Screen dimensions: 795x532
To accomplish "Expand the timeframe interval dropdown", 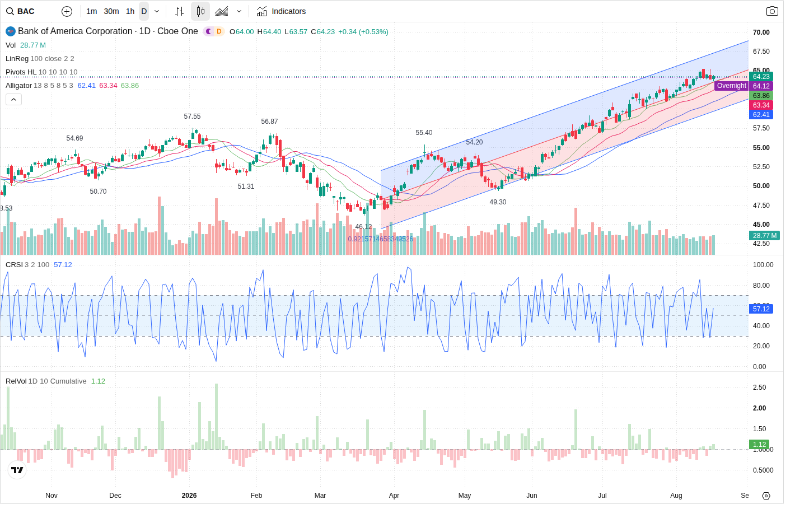I will [x=157, y=11].
